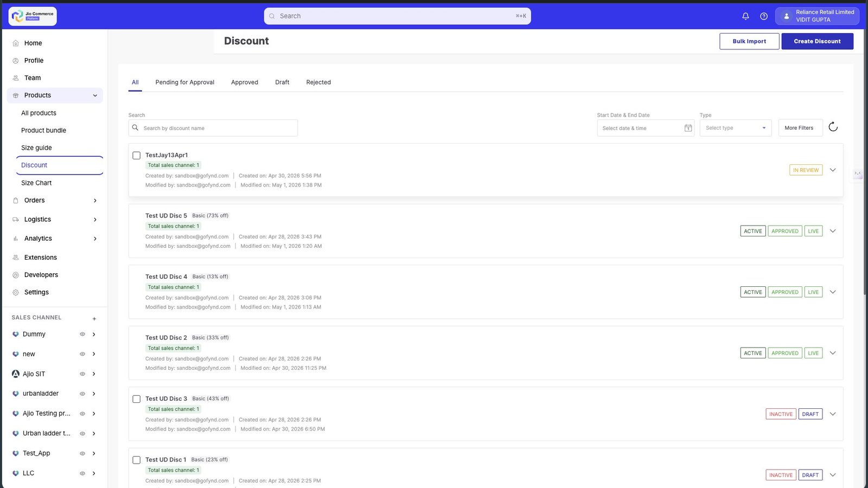Expand Ajio Testing pr... channel arrow
868x488 pixels.
click(94, 414)
